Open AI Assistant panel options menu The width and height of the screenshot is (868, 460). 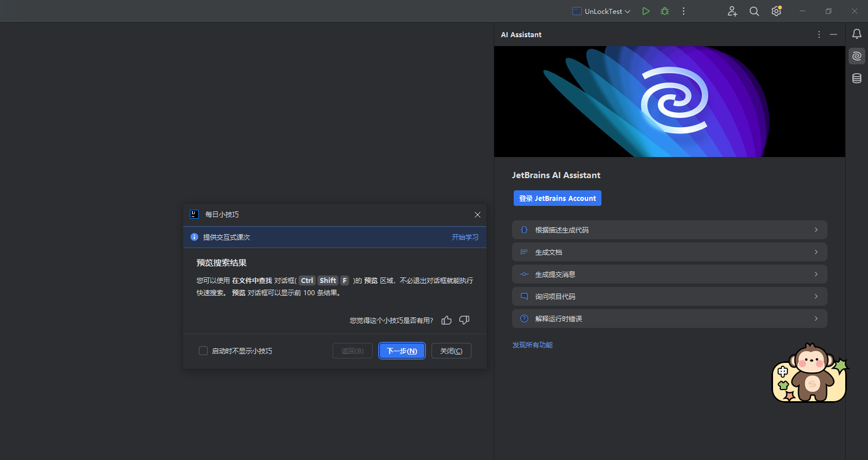[x=819, y=34]
